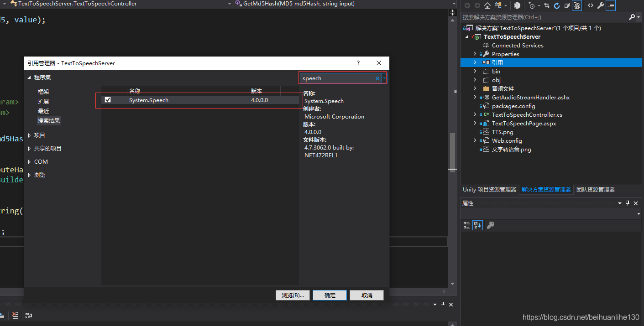This screenshot has width=644, height=326.
Task: Open search options dropdown in Solution Explorer
Action: pyautogui.click(x=638, y=17)
